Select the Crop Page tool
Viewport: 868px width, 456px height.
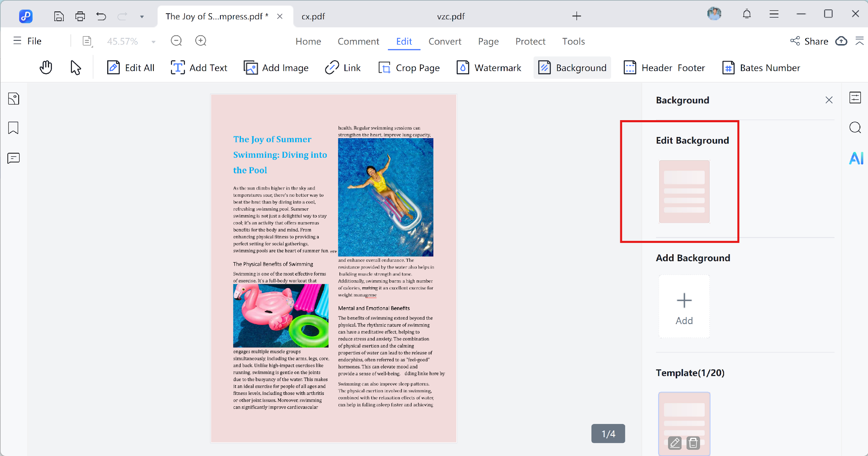coord(409,67)
